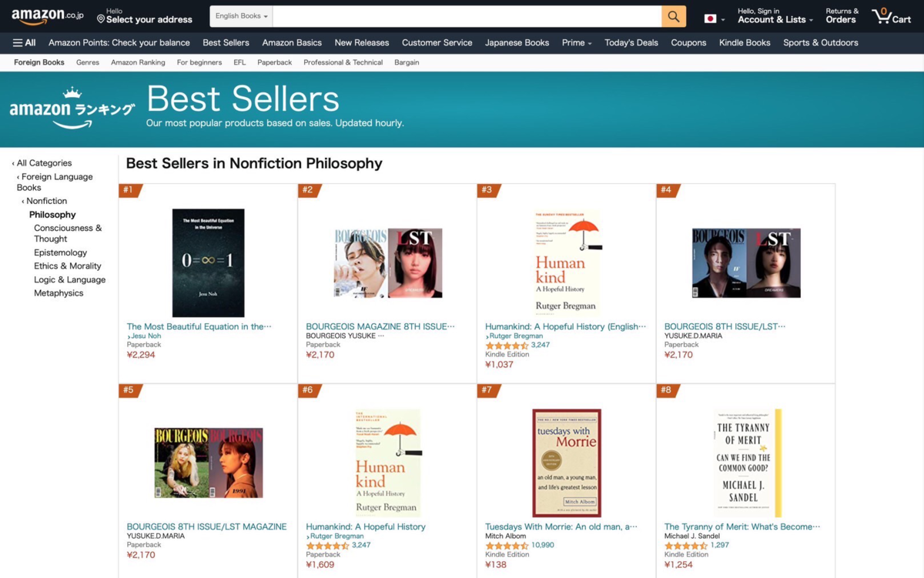Image resolution: width=924 pixels, height=578 pixels.
Task: Open the #5 Bourgeois LST Magazine cover
Action: [x=209, y=463]
